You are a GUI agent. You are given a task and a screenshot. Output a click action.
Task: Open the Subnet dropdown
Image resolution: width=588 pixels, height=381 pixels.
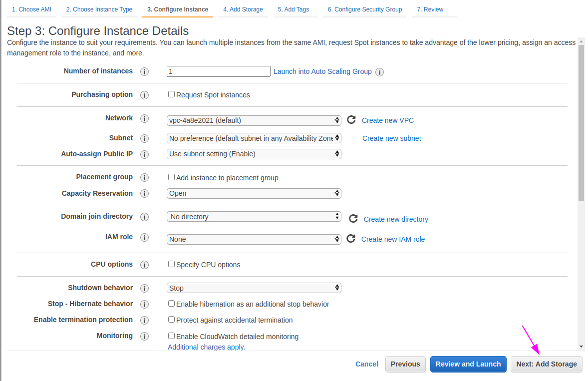point(254,138)
